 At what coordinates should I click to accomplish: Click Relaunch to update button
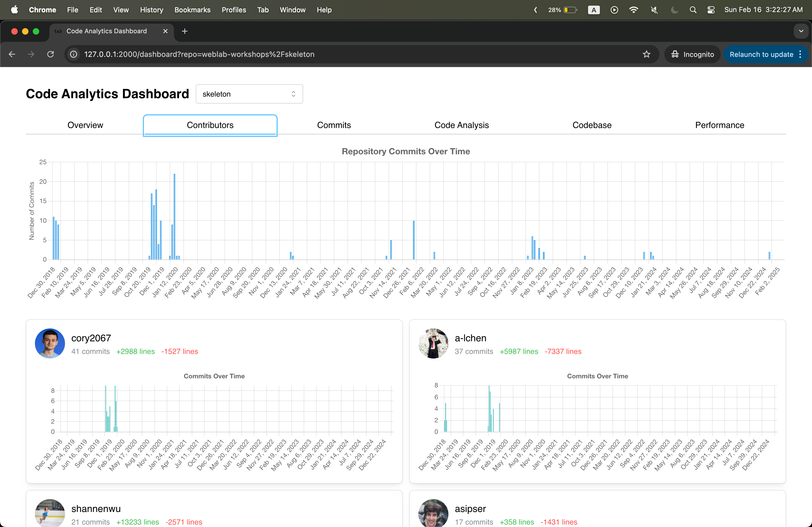pyautogui.click(x=761, y=54)
